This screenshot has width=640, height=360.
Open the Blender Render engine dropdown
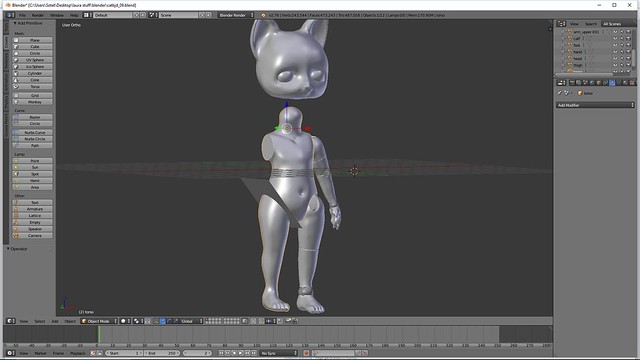click(236, 15)
